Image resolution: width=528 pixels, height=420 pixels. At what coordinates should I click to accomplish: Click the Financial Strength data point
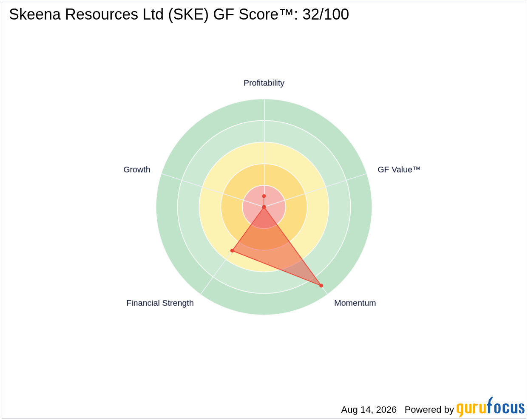click(232, 250)
